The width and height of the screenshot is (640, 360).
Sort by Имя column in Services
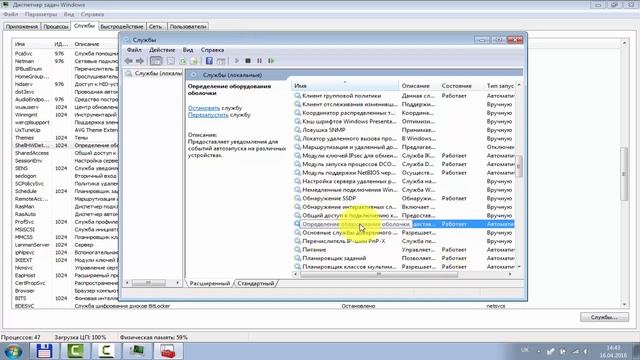(345, 86)
